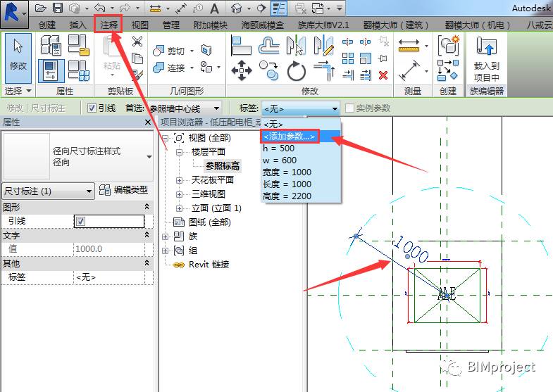Enable the 实例参数 checkbox
This screenshot has width=553, height=392.
(350, 108)
